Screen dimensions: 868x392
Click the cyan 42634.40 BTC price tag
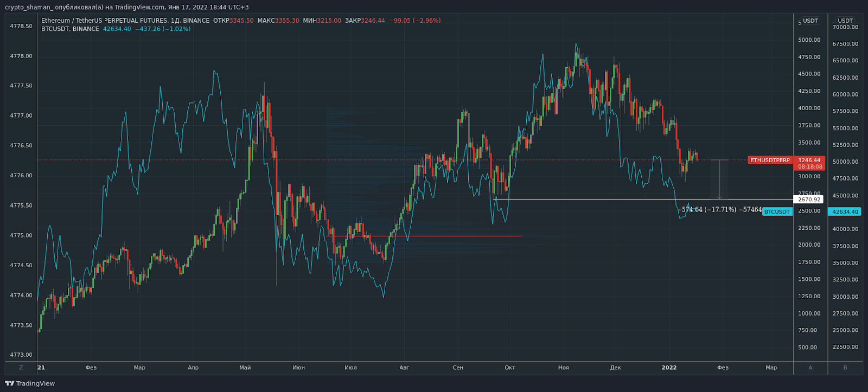click(845, 211)
